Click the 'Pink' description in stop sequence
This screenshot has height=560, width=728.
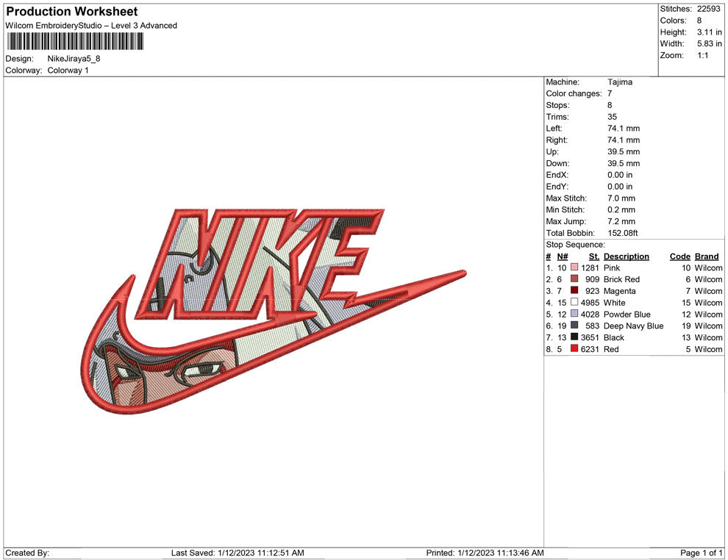point(612,268)
